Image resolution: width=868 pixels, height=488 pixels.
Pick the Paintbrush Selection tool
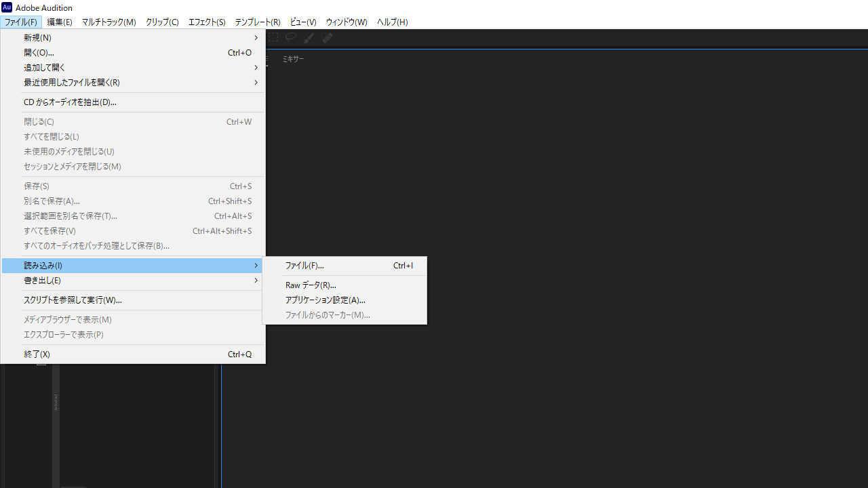(x=309, y=38)
